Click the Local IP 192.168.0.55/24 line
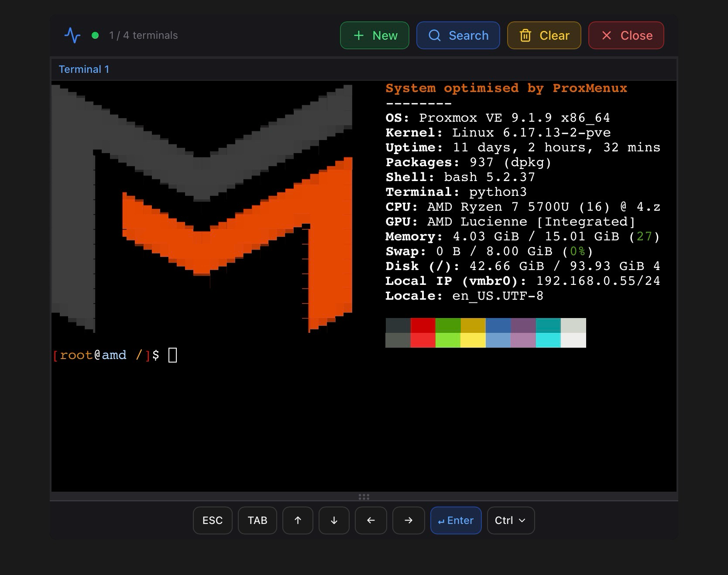Screen dimensions: 728x575 click(x=523, y=281)
